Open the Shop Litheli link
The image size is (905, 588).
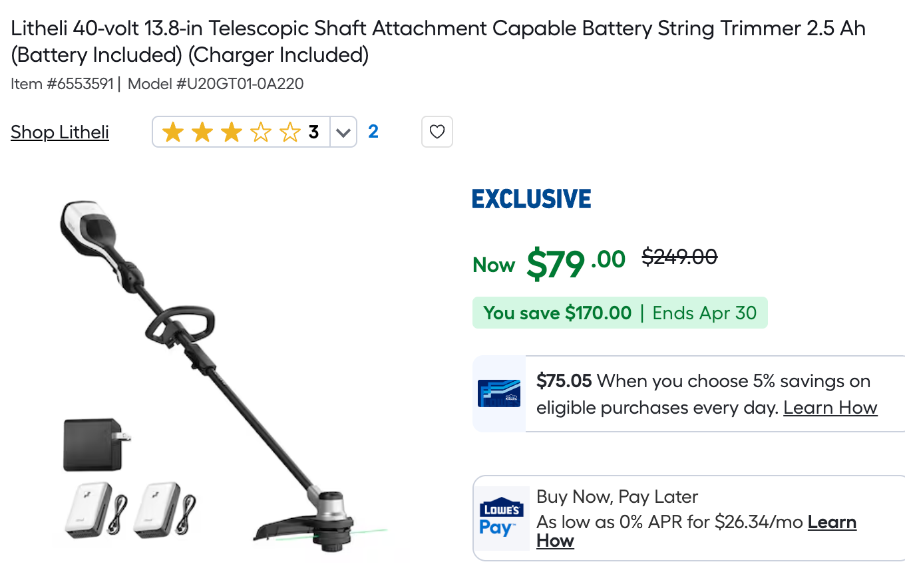point(59,132)
